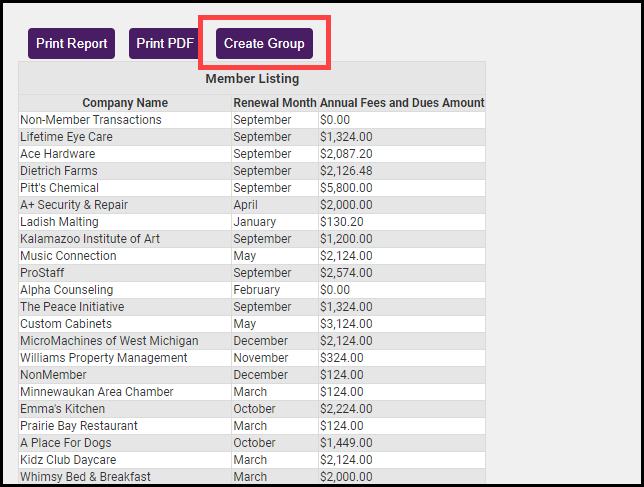Screen dimensions: 644x487
Task: Click the Emma's Kitchen entry
Action: click(63, 409)
